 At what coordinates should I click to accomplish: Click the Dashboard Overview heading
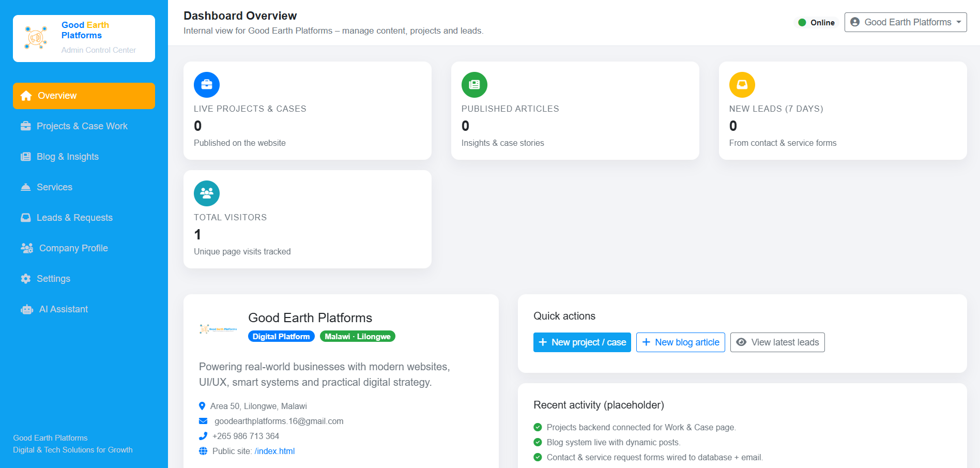pos(240,16)
